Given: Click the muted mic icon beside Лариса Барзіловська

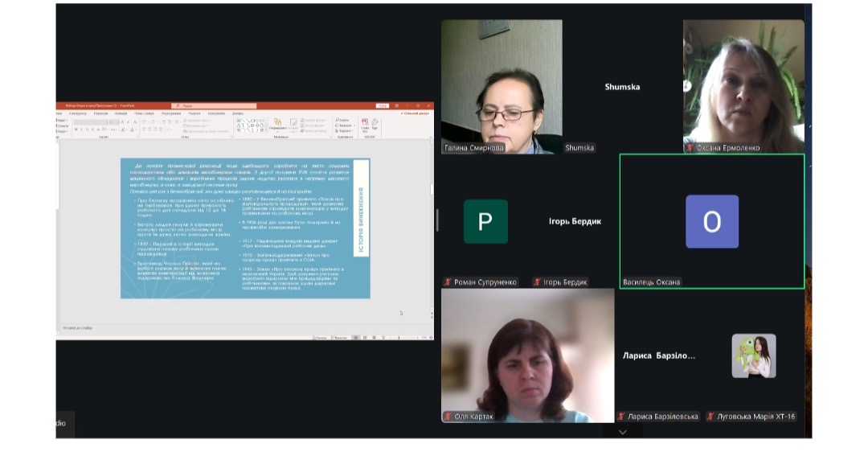Looking at the screenshot, I should click(621, 417).
